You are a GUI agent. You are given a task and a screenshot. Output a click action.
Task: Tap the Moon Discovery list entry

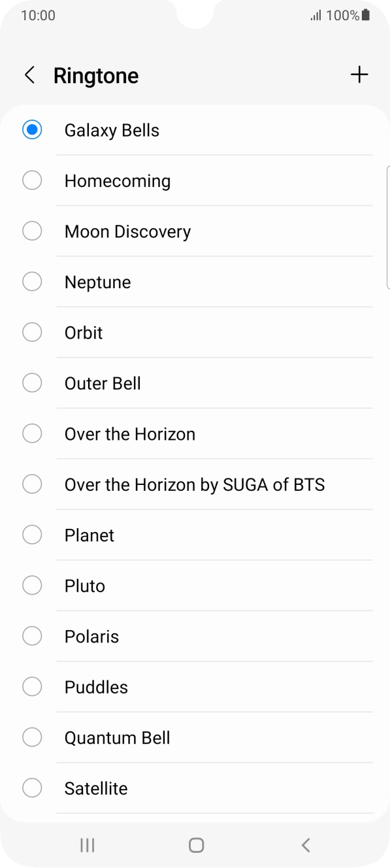coord(127,231)
